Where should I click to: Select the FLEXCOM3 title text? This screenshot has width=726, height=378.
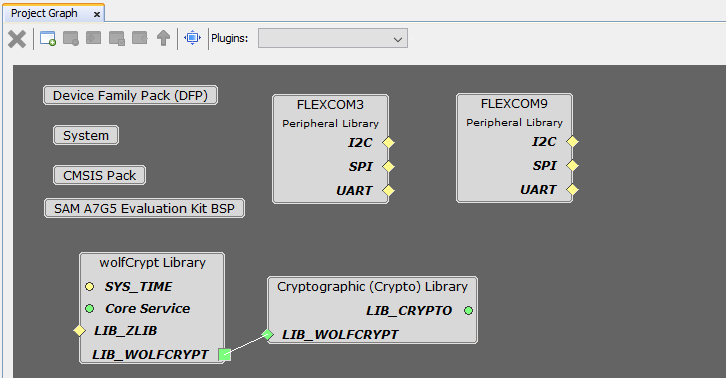click(x=330, y=105)
